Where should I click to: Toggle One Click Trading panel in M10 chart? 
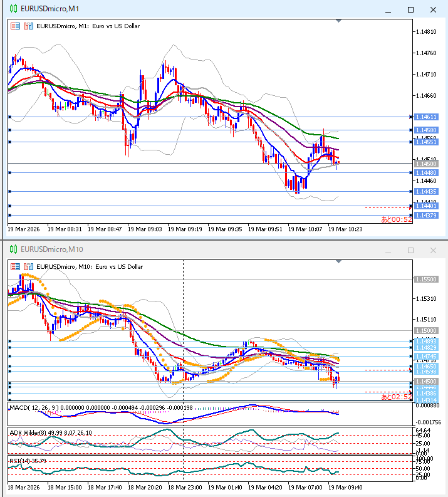coord(15,266)
